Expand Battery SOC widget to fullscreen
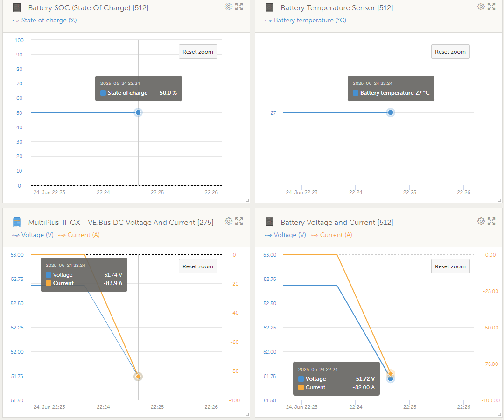 [x=239, y=7]
